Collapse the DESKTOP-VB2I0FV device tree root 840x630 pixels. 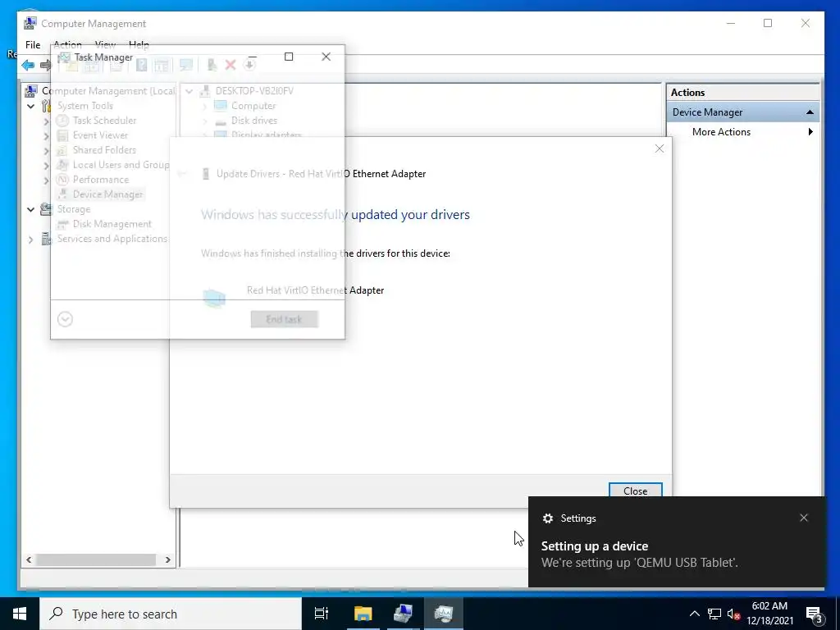pyautogui.click(x=189, y=91)
